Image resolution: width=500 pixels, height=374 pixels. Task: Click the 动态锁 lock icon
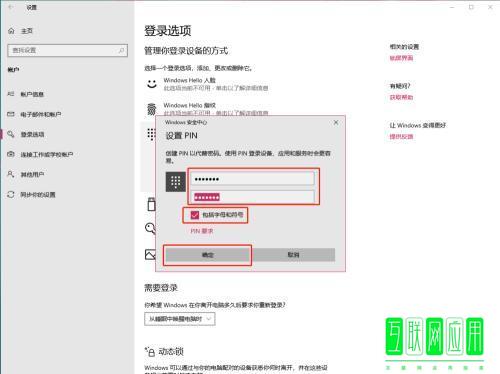[150, 351]
